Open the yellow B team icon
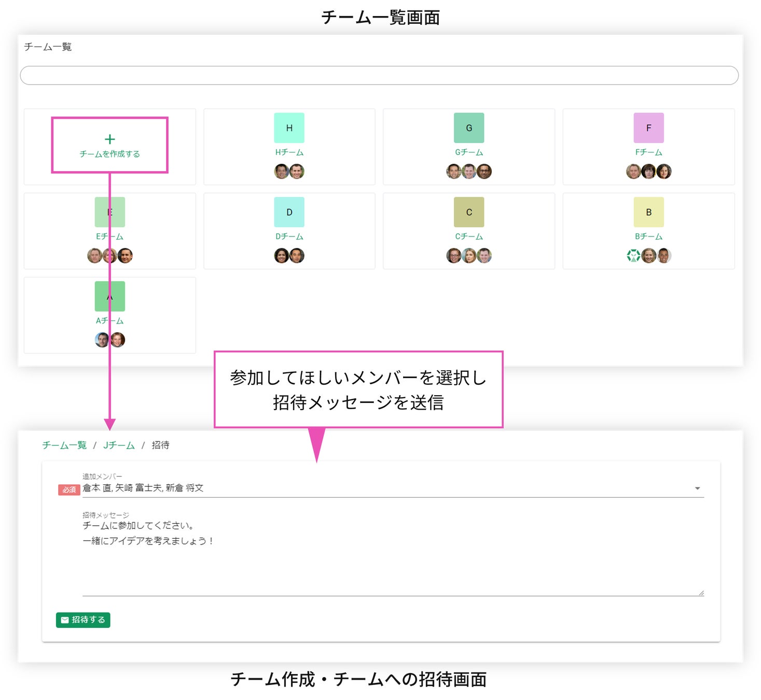This screenshot has height=700, width=761. (648, 212)
